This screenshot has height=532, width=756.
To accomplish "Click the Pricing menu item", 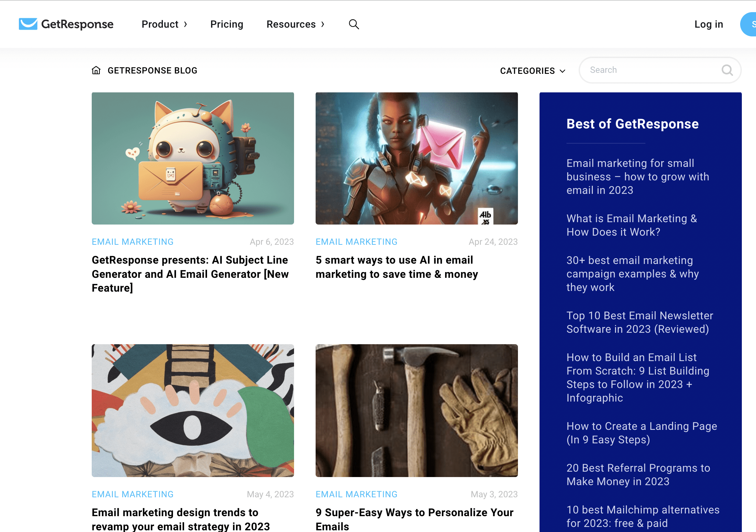I will coord(226,24).
